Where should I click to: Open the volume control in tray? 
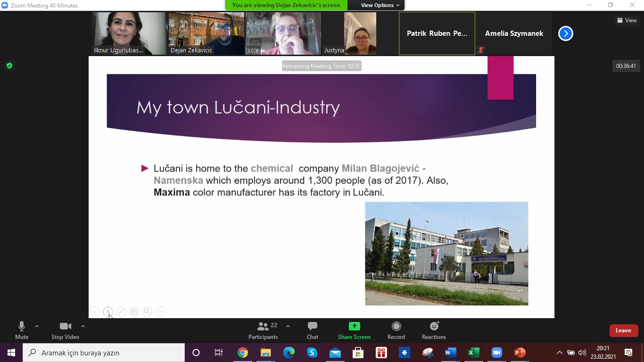pos(582,353)
